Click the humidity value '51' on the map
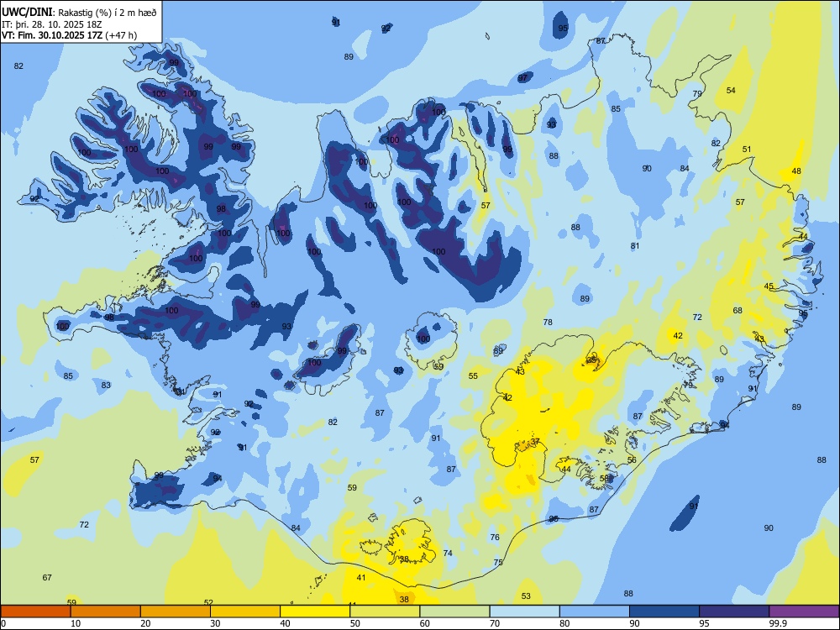The image size is (840, 630). click(747, 149)
